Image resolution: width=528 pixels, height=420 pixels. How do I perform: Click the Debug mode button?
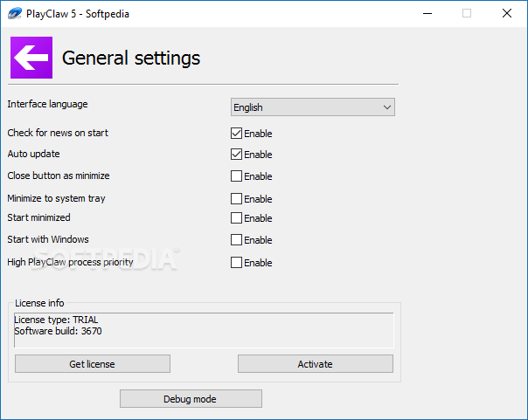coord(191,399)
